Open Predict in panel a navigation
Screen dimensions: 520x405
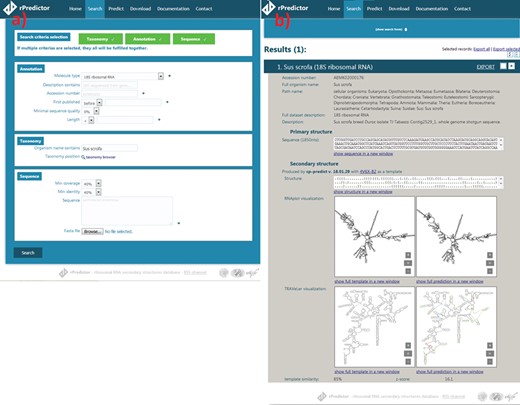[x=116, y=9]
